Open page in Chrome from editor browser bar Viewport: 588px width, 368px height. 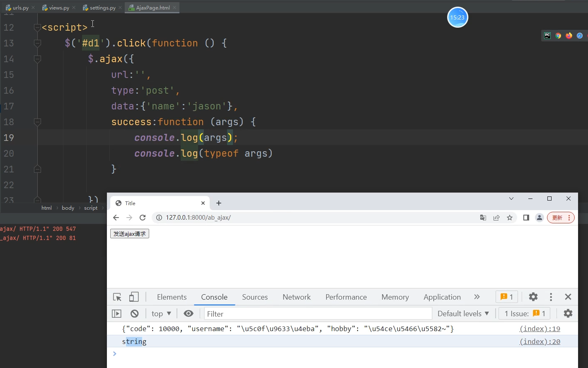[558, 36]
